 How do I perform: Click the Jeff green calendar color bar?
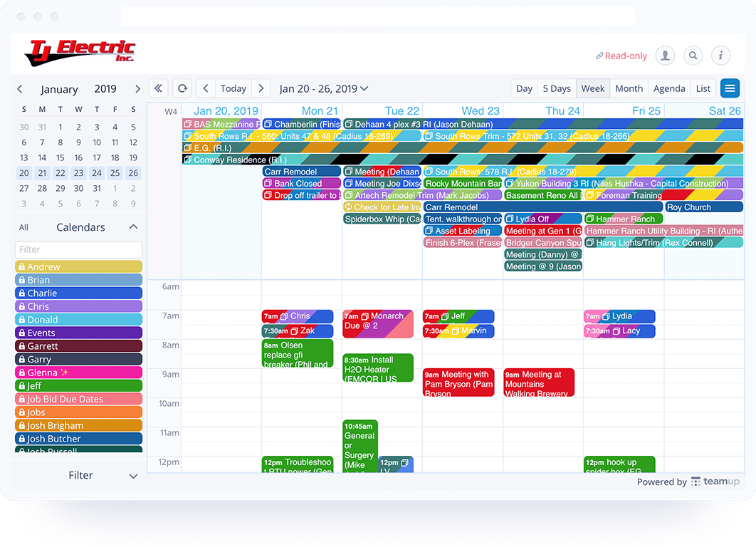78,386
